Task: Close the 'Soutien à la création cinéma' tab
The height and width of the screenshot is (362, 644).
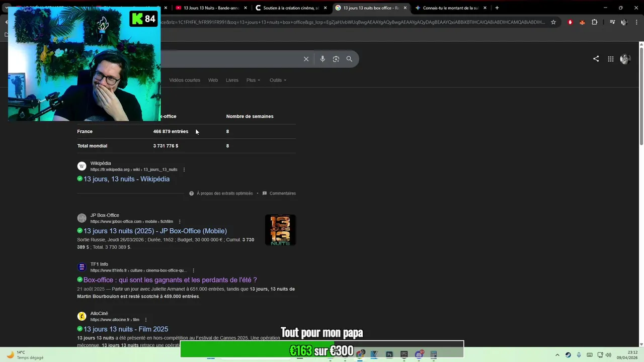Action: [x=326, y=8]
